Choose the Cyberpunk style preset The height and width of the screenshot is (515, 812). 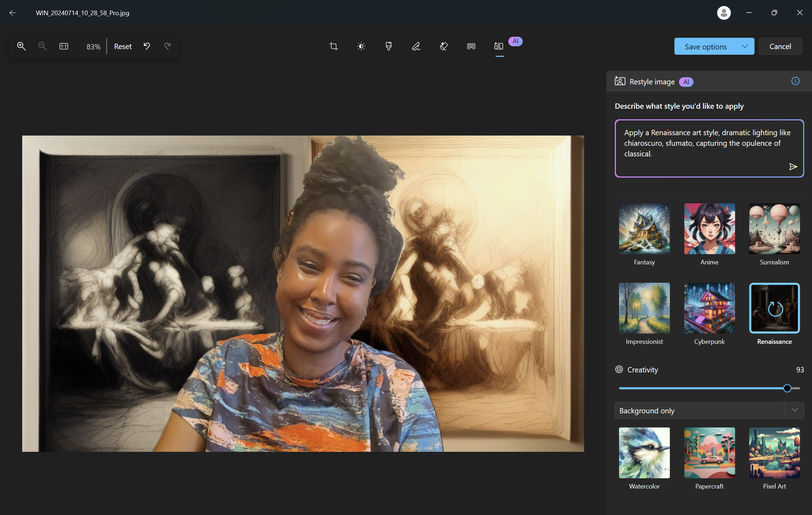(709, 308)
